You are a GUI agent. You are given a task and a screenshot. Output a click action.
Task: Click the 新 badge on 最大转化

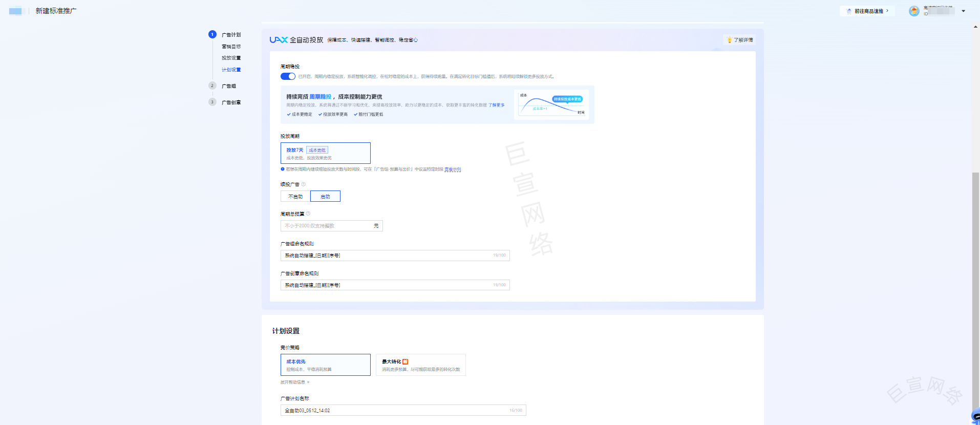[x=406, y=362]
